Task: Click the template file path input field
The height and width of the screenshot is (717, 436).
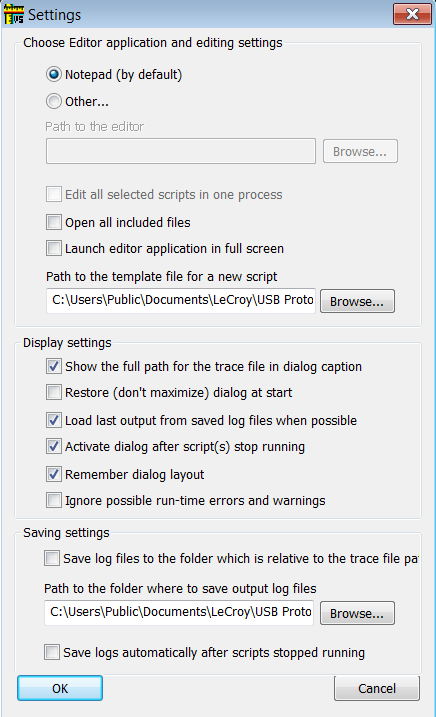Action: click(x=181, y=300)
